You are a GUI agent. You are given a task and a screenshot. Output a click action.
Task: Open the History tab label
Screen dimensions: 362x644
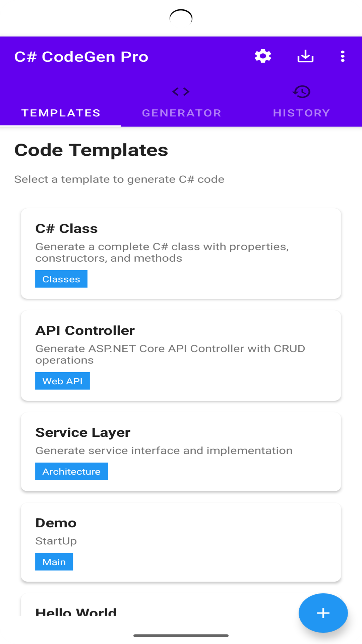coord(301,113)
